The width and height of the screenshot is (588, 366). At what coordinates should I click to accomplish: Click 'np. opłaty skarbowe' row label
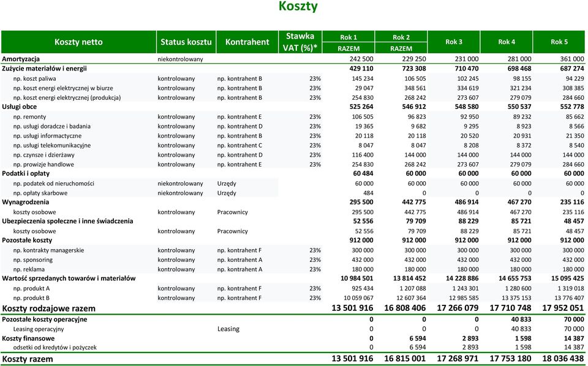tap(40, 193)
